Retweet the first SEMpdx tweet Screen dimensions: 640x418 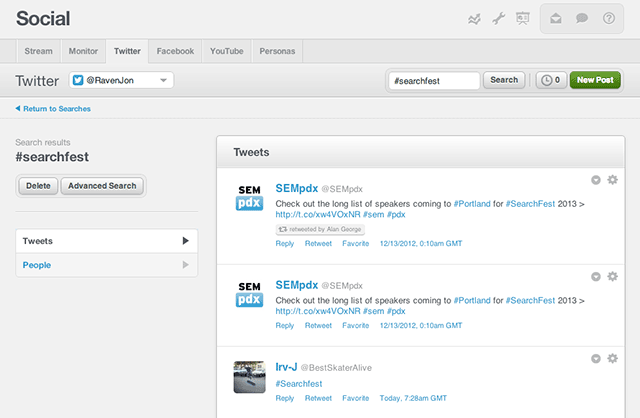tap(318, 243)
